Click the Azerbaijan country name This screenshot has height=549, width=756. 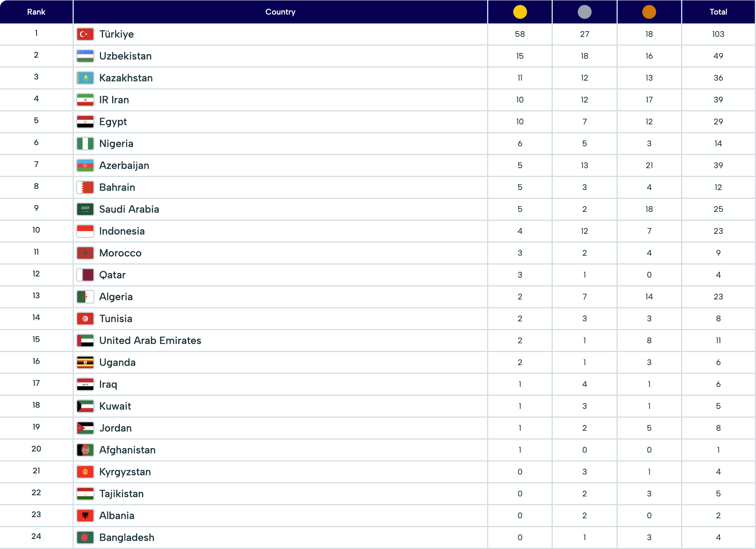(124, 165)
